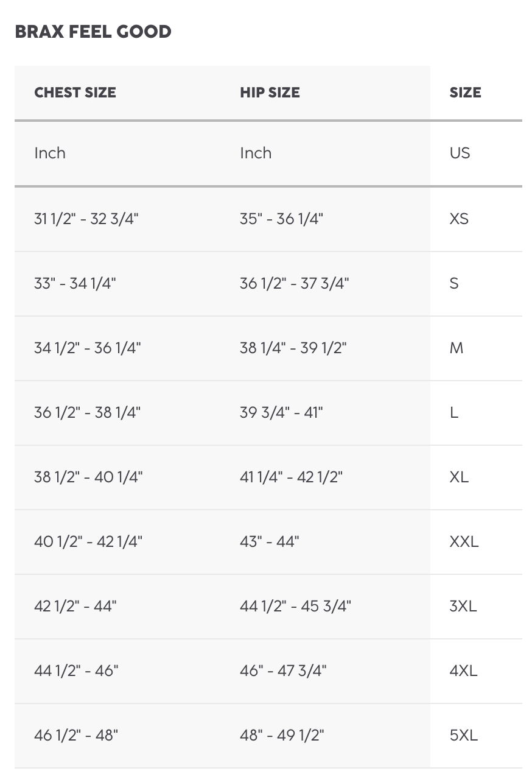Select hip range 43" - 44"
The width and height of the screenshot is (532, 771).
[269, 541]
